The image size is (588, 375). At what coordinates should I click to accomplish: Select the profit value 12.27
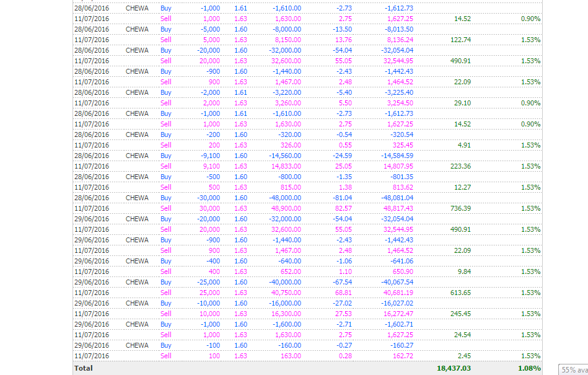(x=462, y=187)
